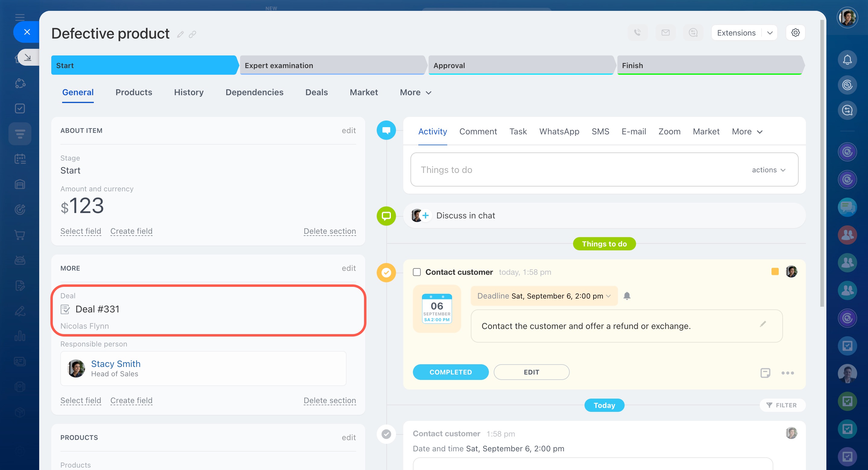Click the notifications bell in right sidebar
The image size is (868, 470).
(847, 60)
